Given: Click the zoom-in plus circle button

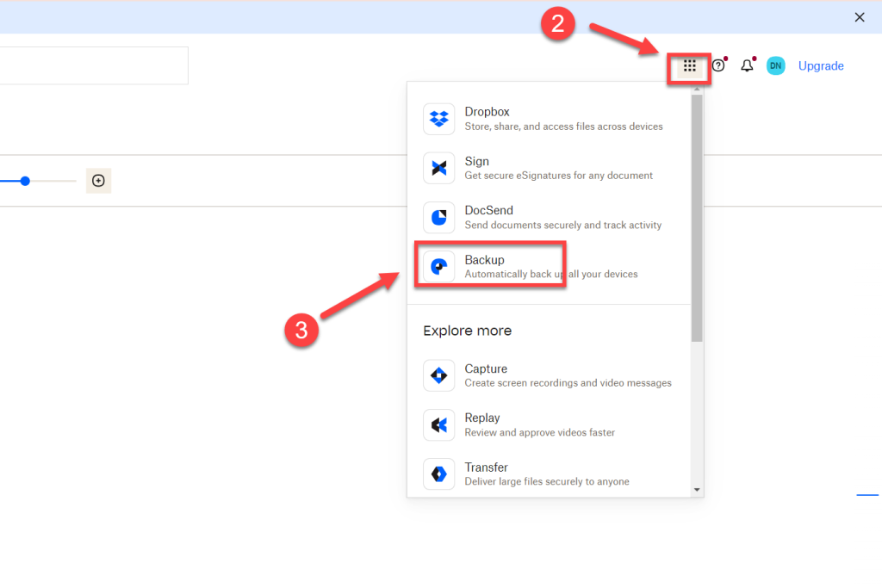Looking at the screenshot, I should 98,181.
